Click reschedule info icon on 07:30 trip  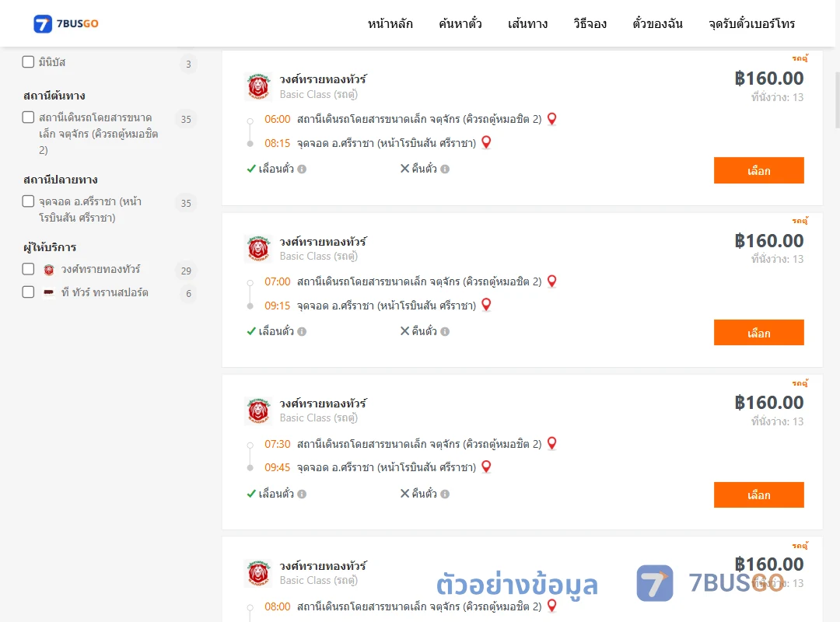pyautogui.click(x=302, y=494)
